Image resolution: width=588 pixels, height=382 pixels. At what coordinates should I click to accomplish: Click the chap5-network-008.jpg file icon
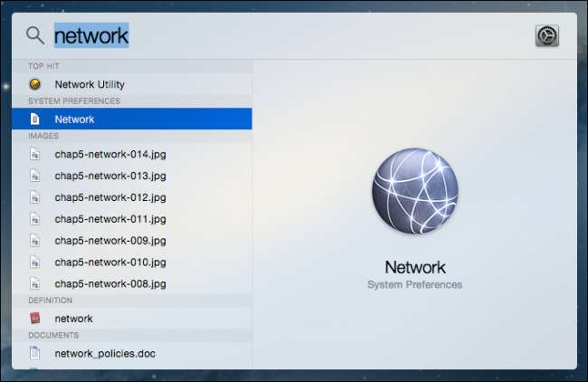(x=35, y=283)
